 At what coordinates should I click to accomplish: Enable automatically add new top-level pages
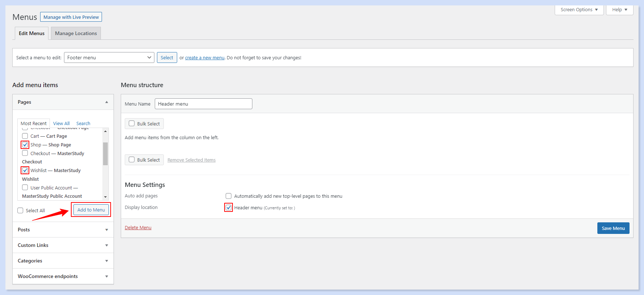(229, 196)
